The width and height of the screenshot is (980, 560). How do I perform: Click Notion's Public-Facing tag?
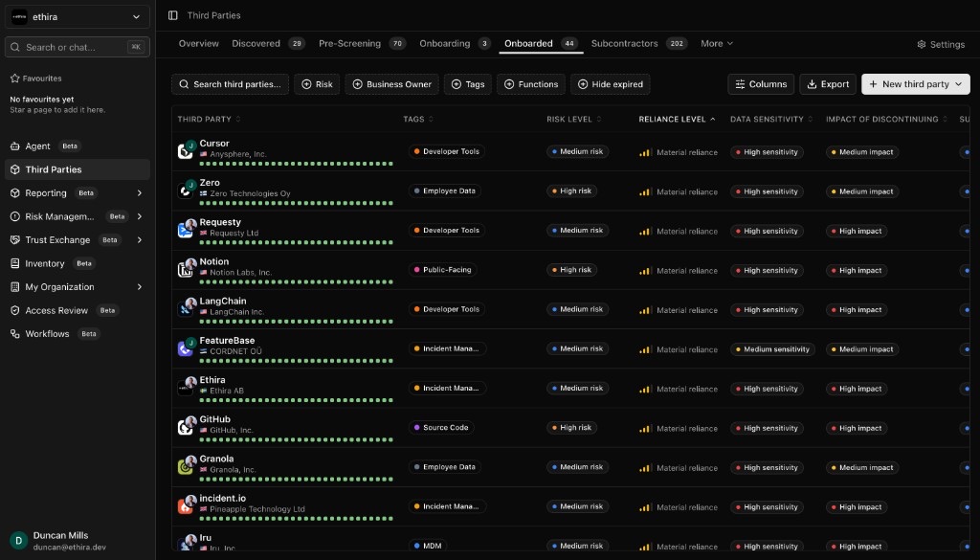(x=442, y=270)
